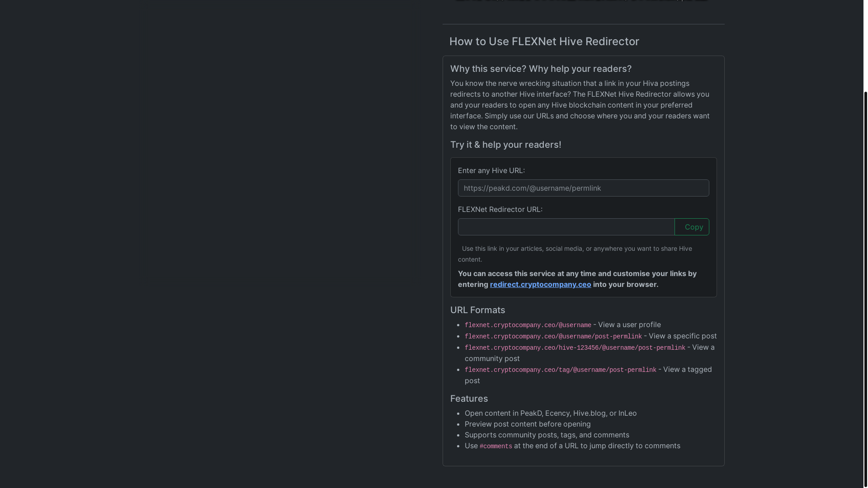Click the FLEXNet Redirector URL label
Viewport: 868px width, 488px height.
tap(500, 209)
